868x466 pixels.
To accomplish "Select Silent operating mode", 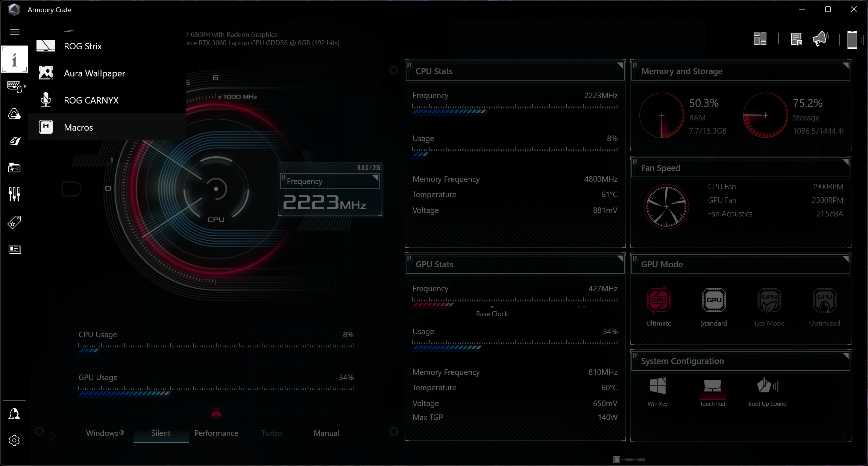I will (x=161, y=433).
